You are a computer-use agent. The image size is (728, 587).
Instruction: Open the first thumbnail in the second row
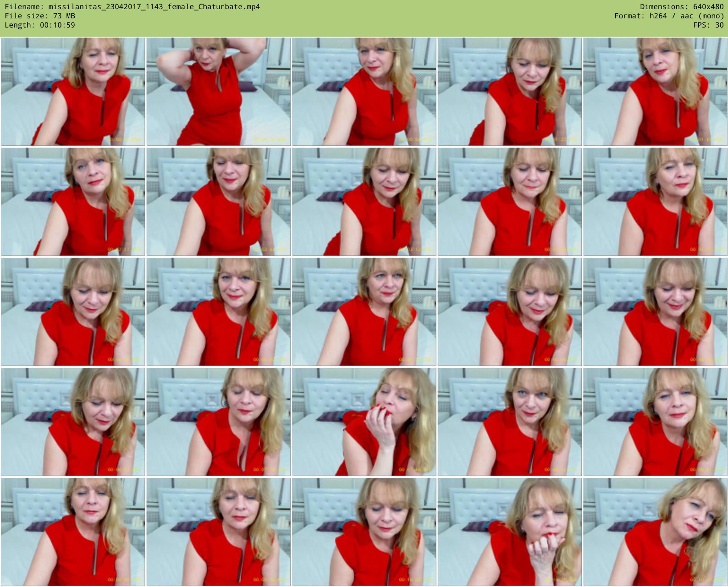coord(73,202)
